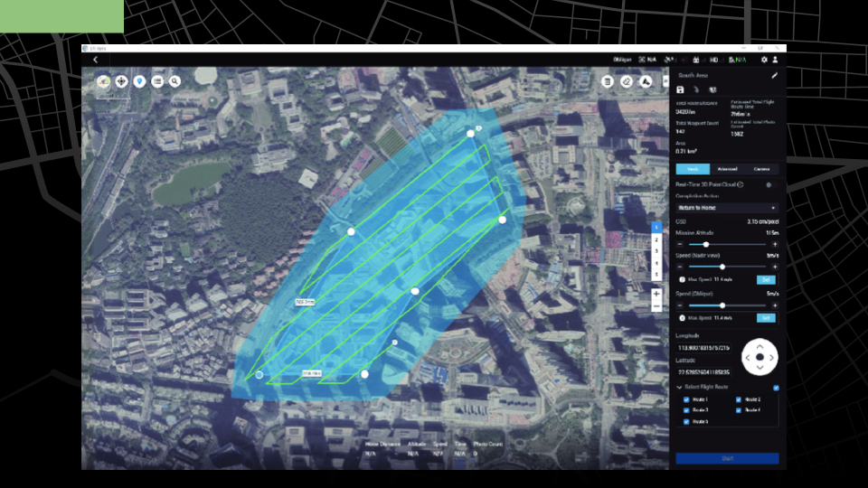The image size is (868, 488).
Task: Zoom in the map with plus button
Action: pyautogui.click(x=656, y=294)
